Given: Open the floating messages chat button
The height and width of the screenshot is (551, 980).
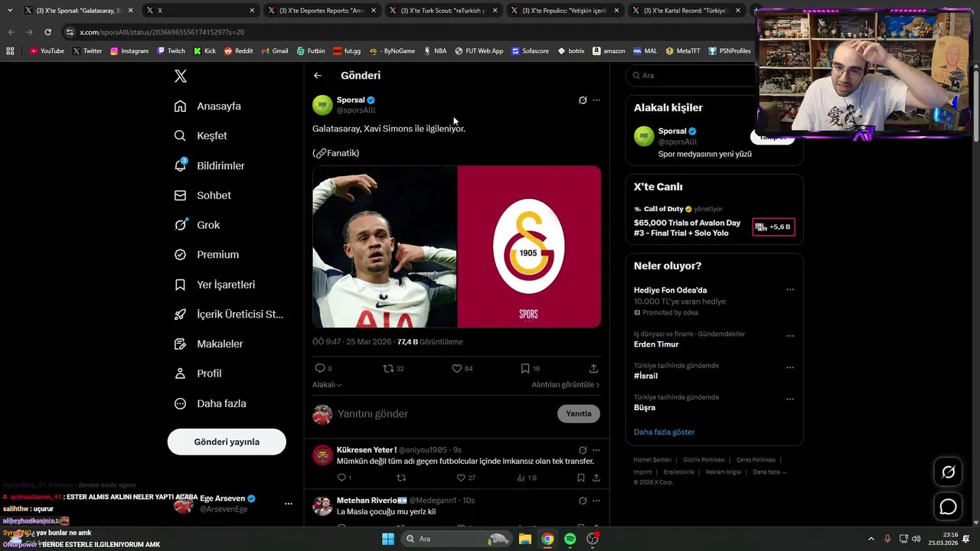Looking at the screenshot, I should pos(948,507).
